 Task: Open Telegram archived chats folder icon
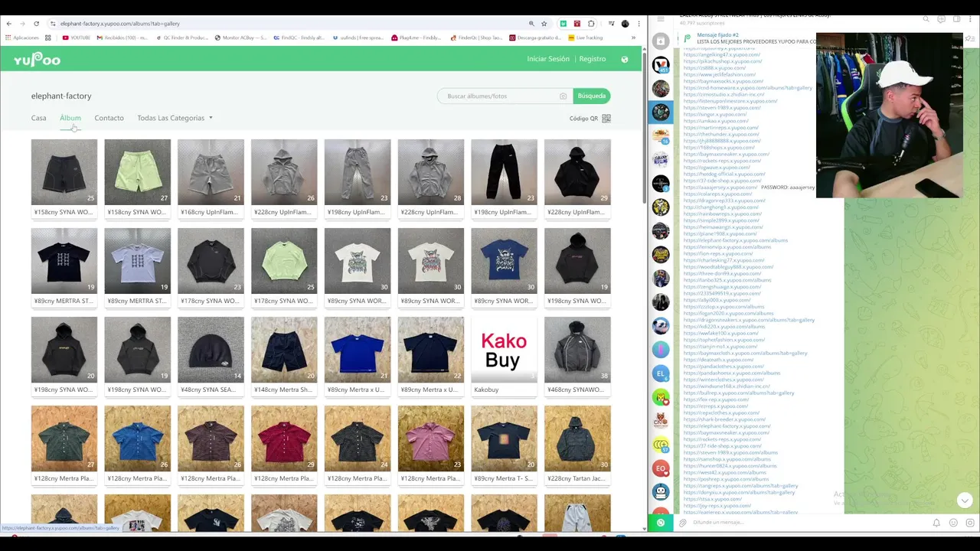(x=661, y=41)
